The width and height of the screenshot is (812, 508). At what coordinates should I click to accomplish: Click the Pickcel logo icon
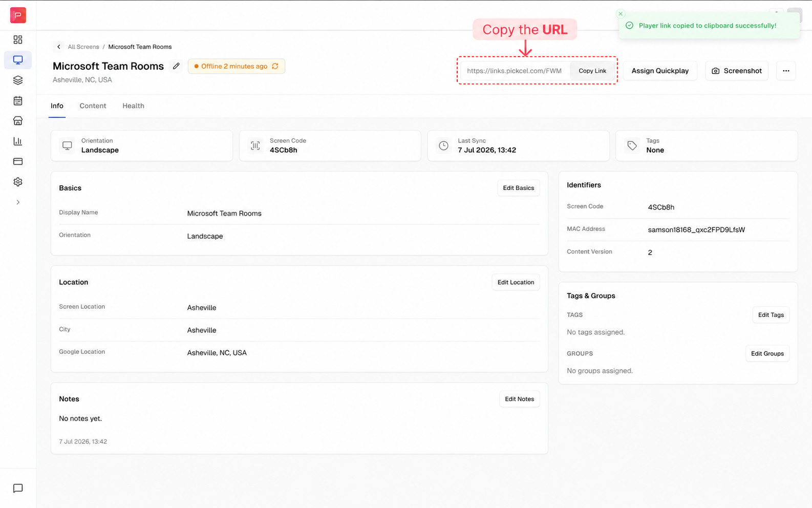click(18, 15)
